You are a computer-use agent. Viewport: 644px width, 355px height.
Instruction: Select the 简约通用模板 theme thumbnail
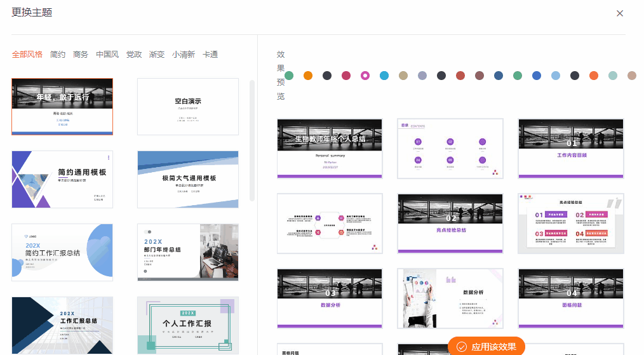pos(62,180)
